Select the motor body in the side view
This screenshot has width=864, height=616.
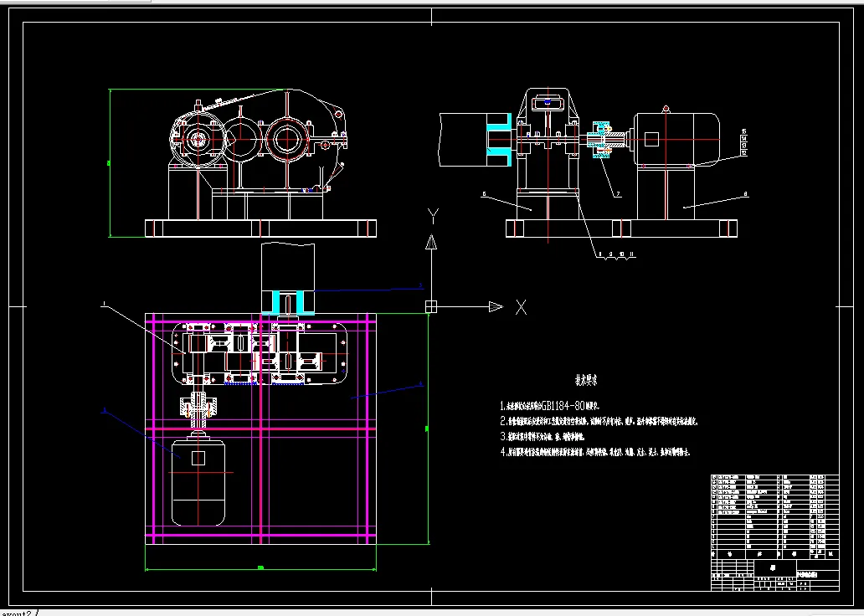(676, 140)
